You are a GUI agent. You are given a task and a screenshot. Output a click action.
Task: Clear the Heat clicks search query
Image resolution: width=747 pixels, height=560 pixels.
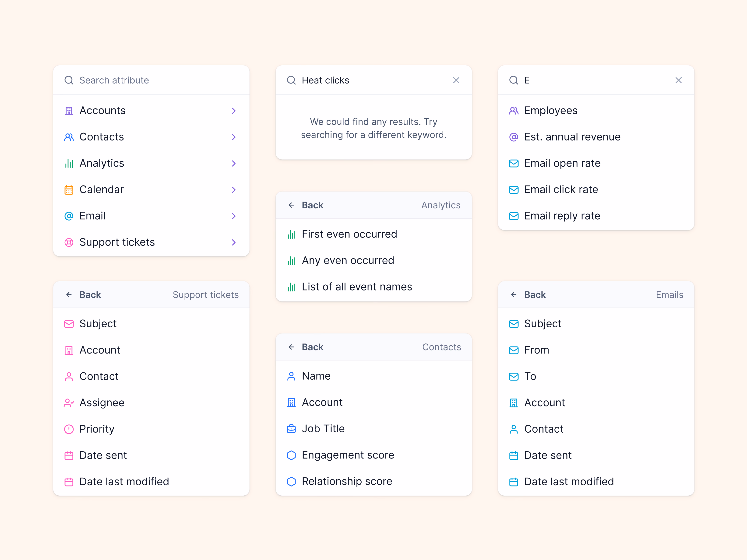coord(456,80)
